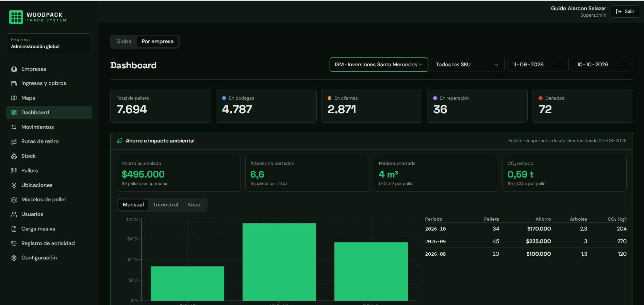Screen dimensions: 644x305
Task: Click the Árboles no cortados 6,6 value
Action: (257, 174)
